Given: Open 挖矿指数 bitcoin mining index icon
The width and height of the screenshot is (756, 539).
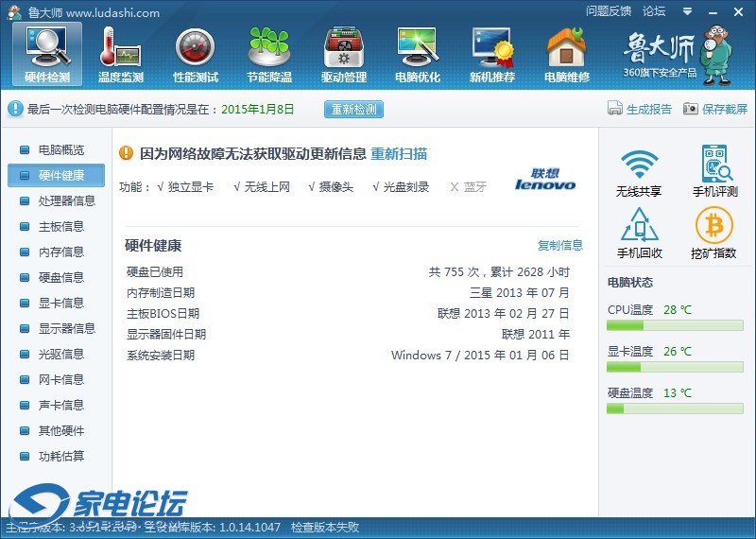Looking at the screenshot, I should (713, 233).
